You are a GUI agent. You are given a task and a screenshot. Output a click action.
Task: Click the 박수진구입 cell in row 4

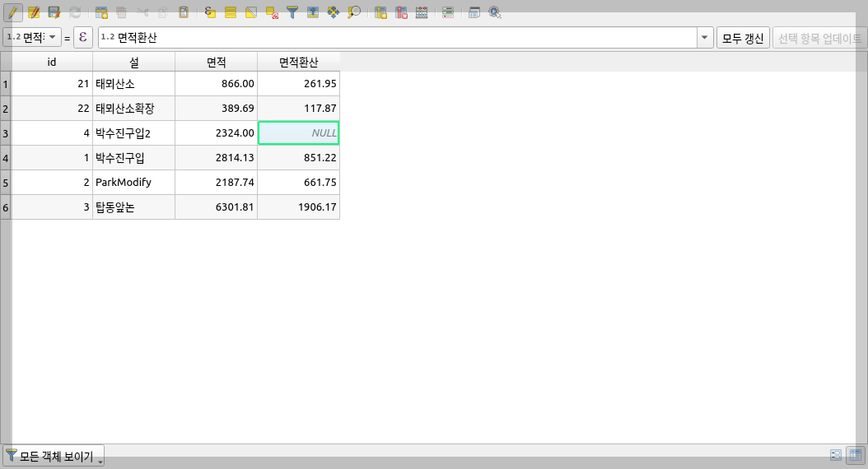tap(134, 158)
